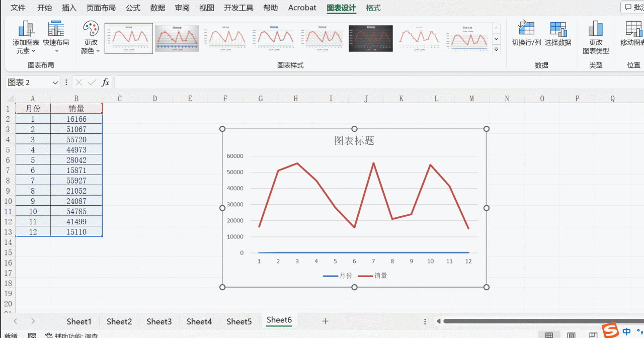This screenshot has height=338, width=644.
Task: Click the 选择数据 (Select Data) icon
Action: tap(558, 28)
